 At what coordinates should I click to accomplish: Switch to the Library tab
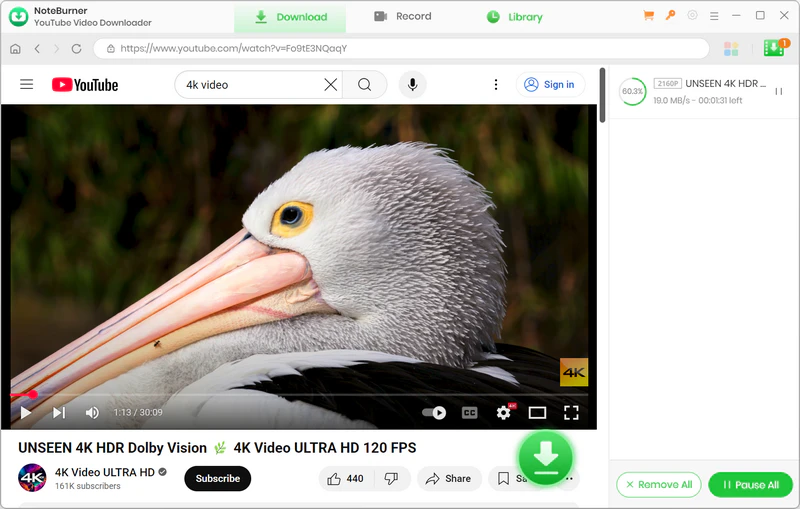(x=514, y=17)
